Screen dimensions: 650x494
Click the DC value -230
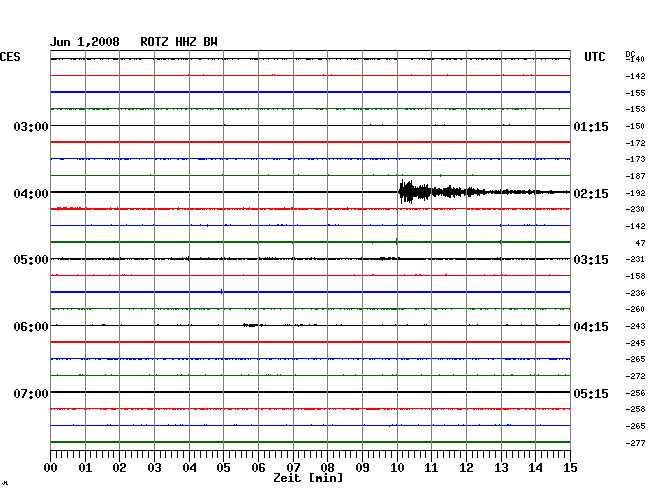click(635, 209)
